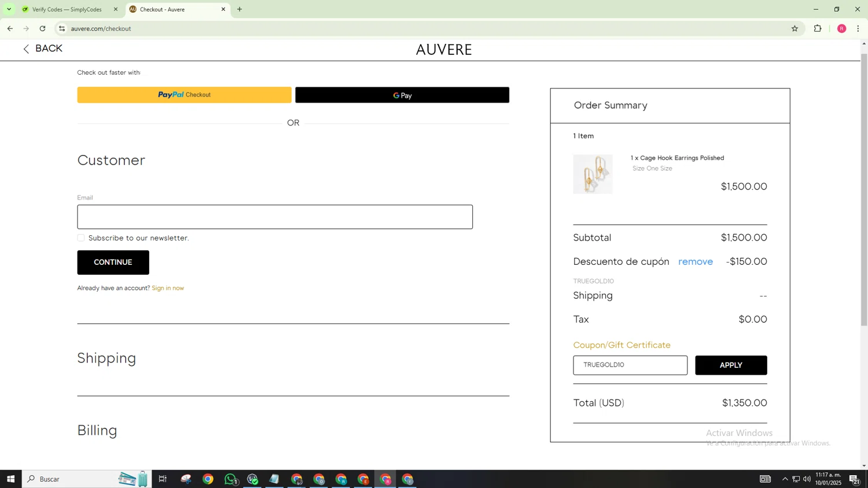The image size is (868, 488).
Task: Open the browser extensions puzzle icon
Action: pos(818,28)
